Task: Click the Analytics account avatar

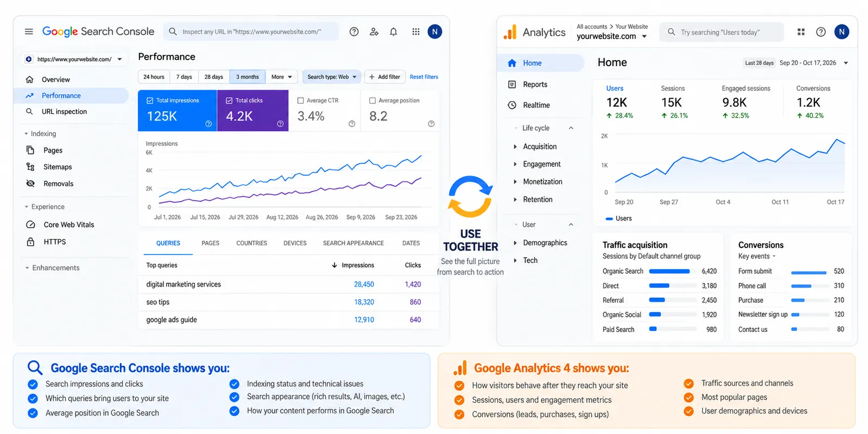Action: [x=841, y=32]
